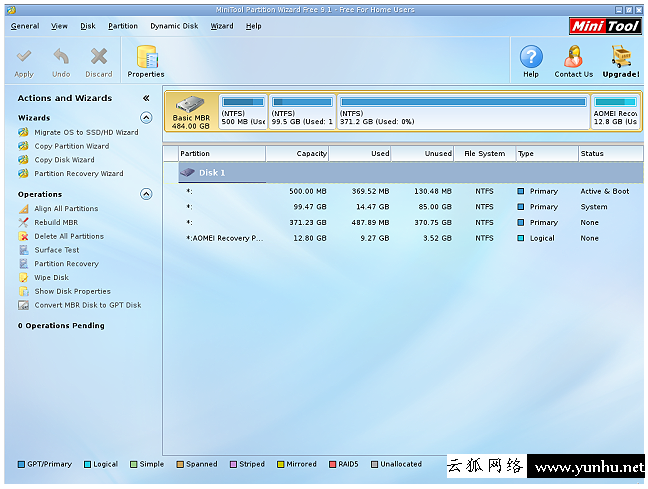Screen dimensions: 648x489
Task: Sort by the Type column header
Action: tap(547, 153)
